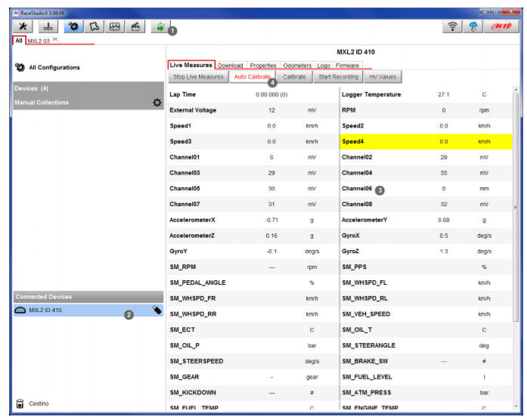The image size is (527, 420).
Task: Select connected device MXL2 ID 410
Action: [x=88, y=310]
